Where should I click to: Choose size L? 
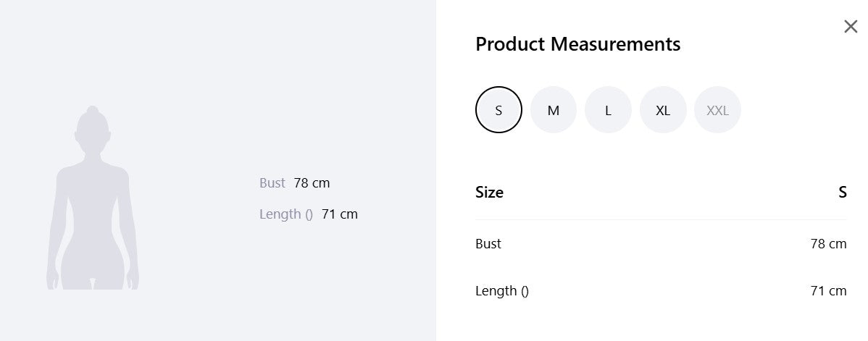pos(608,109)
